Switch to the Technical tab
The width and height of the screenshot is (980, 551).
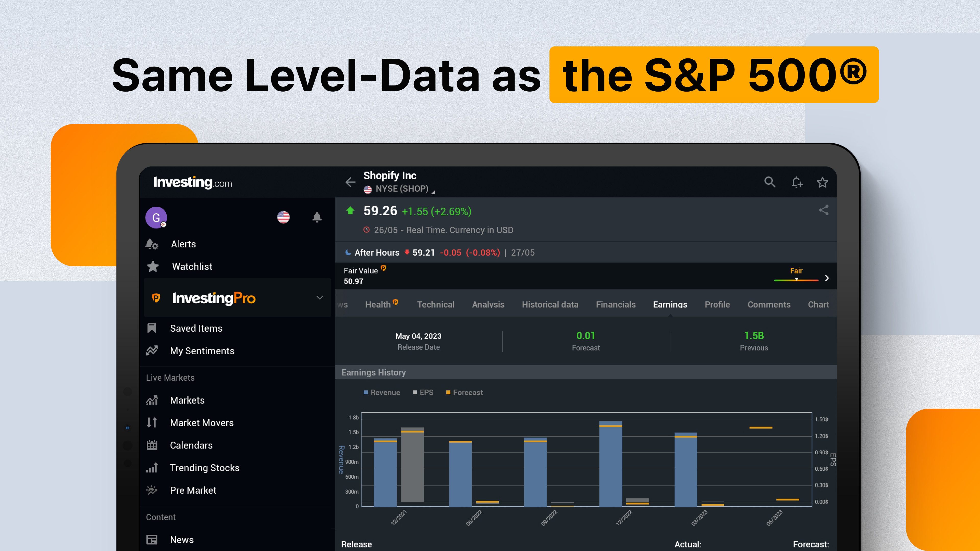pos(436,305)
